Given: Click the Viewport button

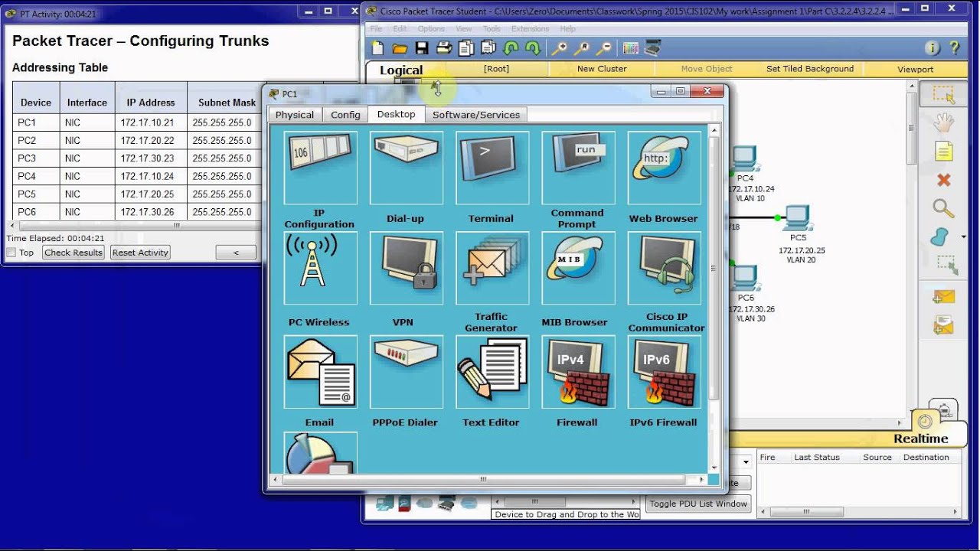Looking at the screenshot, I should 916,69.
